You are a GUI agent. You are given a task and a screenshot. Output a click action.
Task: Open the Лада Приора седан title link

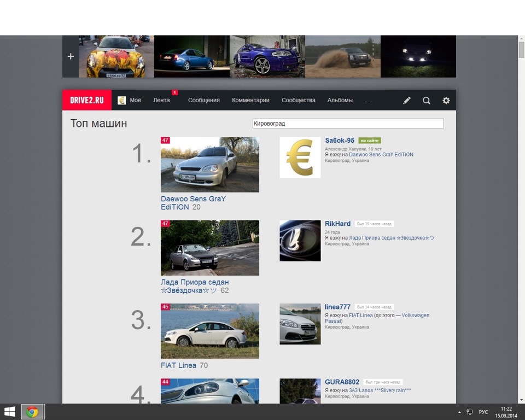click(195, 286)
